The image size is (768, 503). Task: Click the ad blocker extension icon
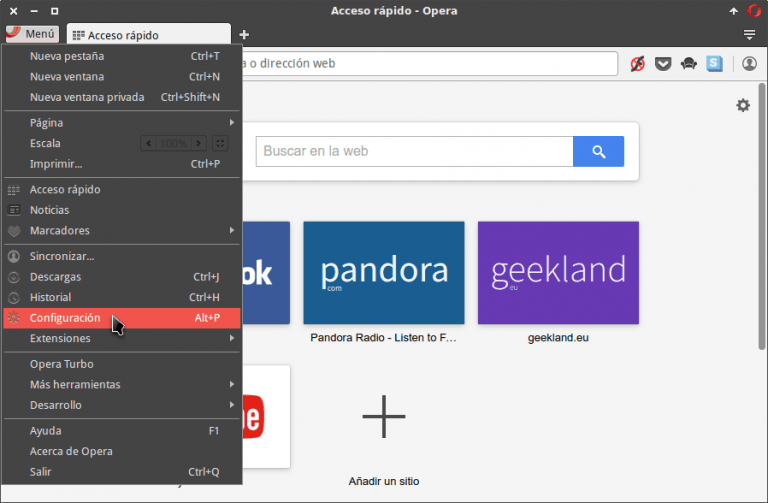click(638, 64)
